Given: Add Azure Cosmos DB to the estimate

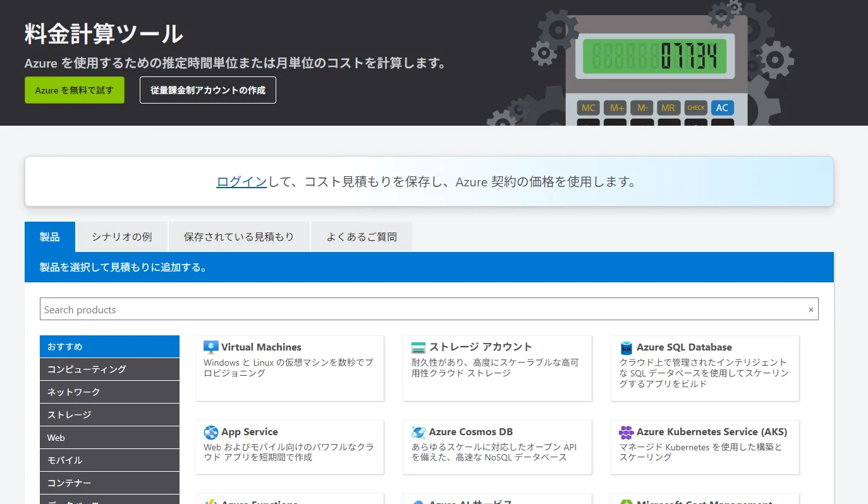Looking at the screenshot, I should click(x=497, y=447).
